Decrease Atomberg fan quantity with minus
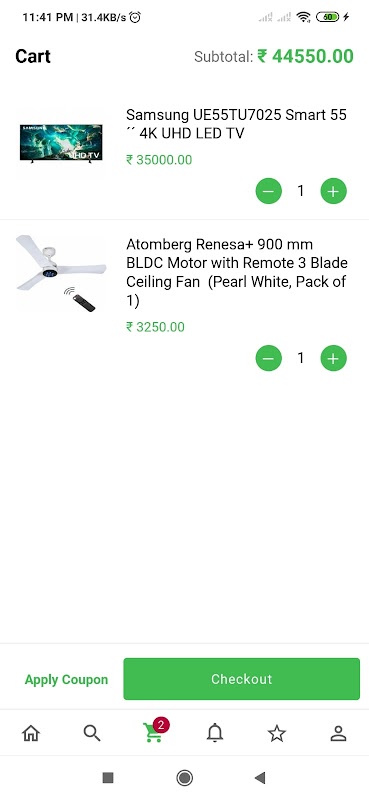 268,358
